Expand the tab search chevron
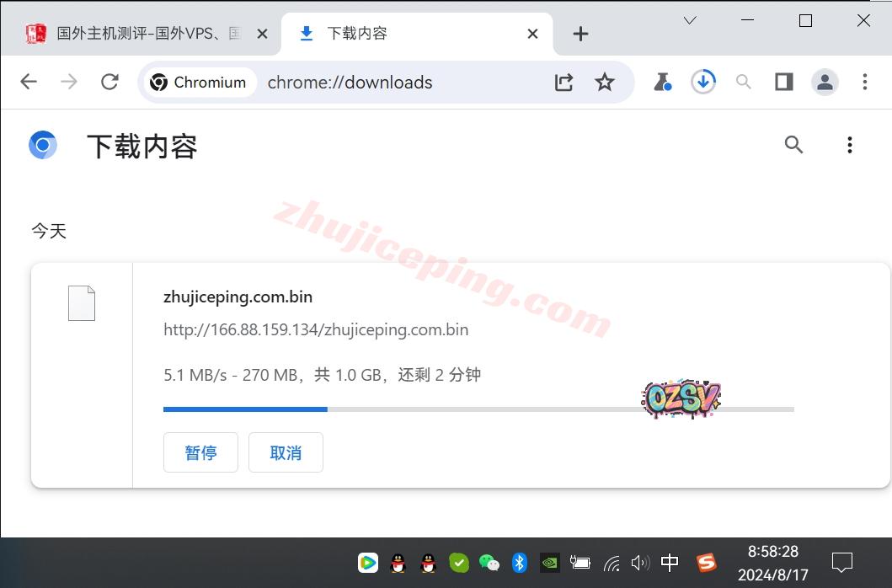 click(x=690, y=21)
